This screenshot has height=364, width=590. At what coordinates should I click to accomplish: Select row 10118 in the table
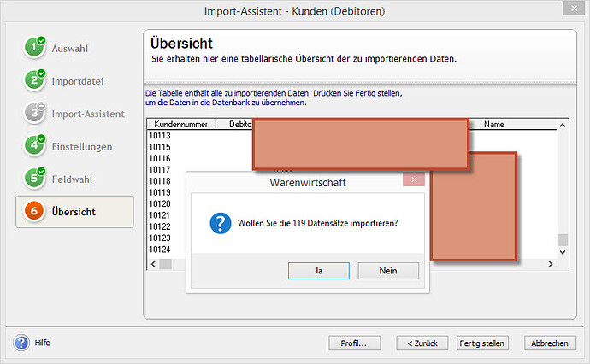pyautogui.click(x=160, y=181)
